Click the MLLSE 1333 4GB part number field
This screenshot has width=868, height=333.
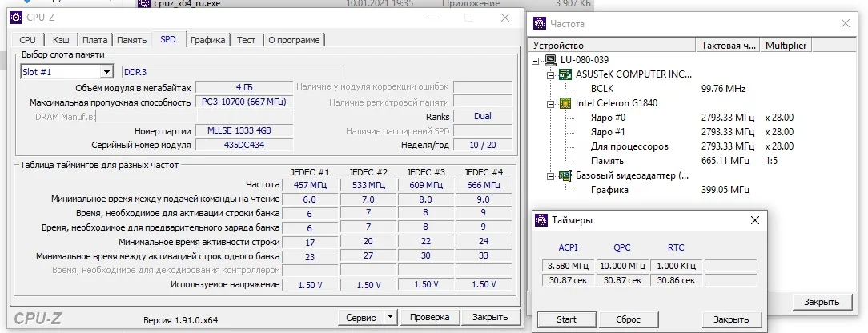244,131
